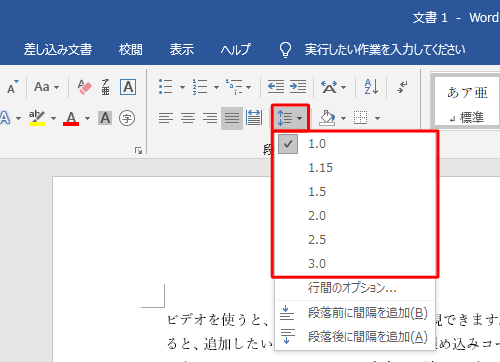Click 段落後に間隔を追加(A) option
The height and width of the screenshot is (362, 500).
[355, 337]
